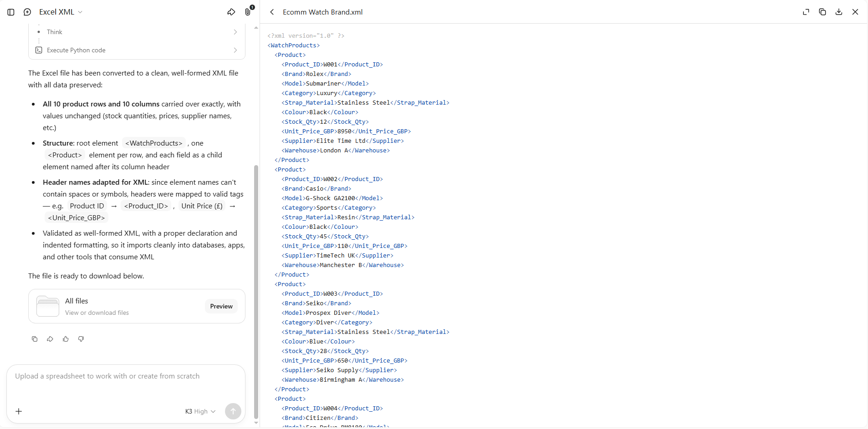Screen dimensions: 868x429
Task: Click the chat panel vertical scrollbar
Action: [x=256, y=291]
